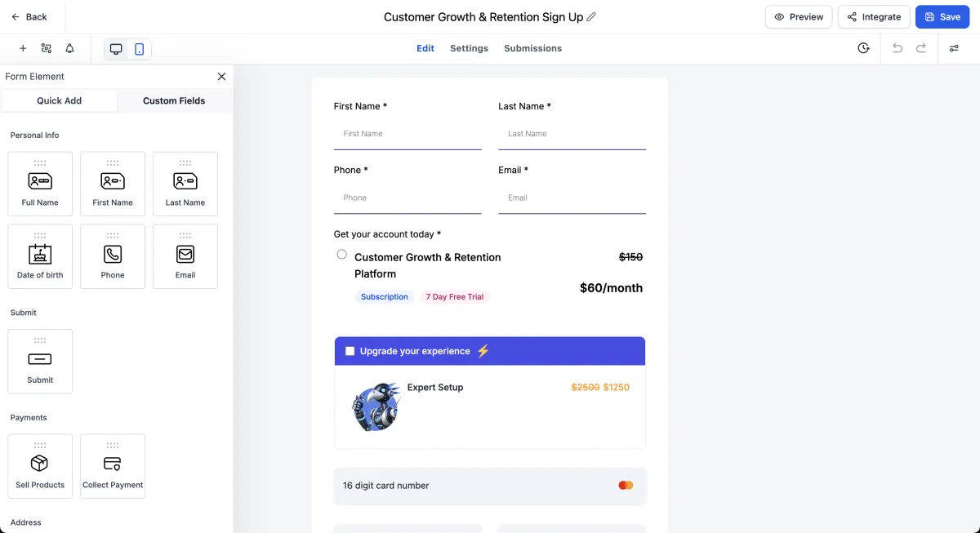Click the Preview button
This screenshot has width=980, height=533.
pyautogui.click(x=799, y=17)
